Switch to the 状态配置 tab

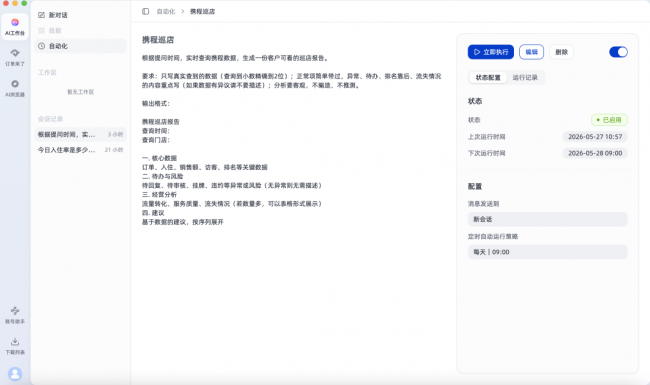tap(488, 77)
